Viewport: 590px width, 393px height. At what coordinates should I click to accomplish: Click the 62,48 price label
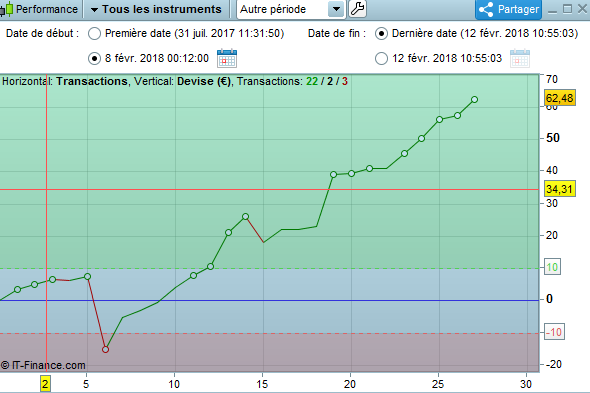coord(560,98)
